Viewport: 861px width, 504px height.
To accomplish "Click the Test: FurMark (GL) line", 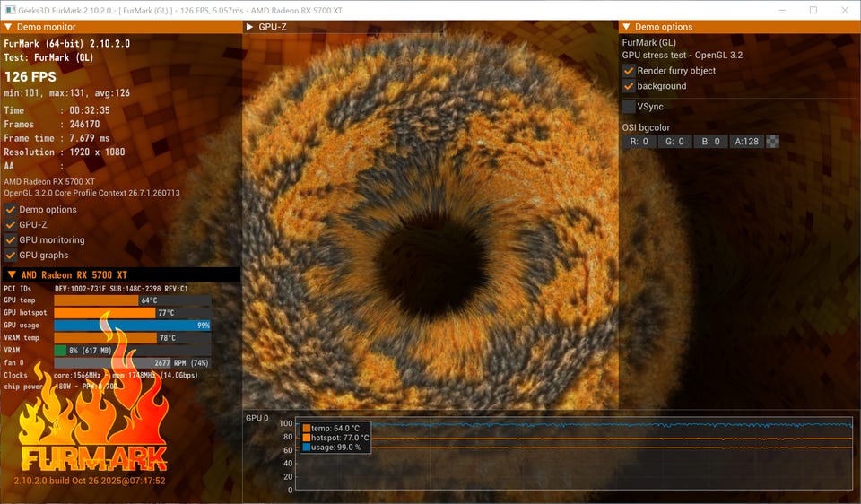I will click(x=48, y=57).
